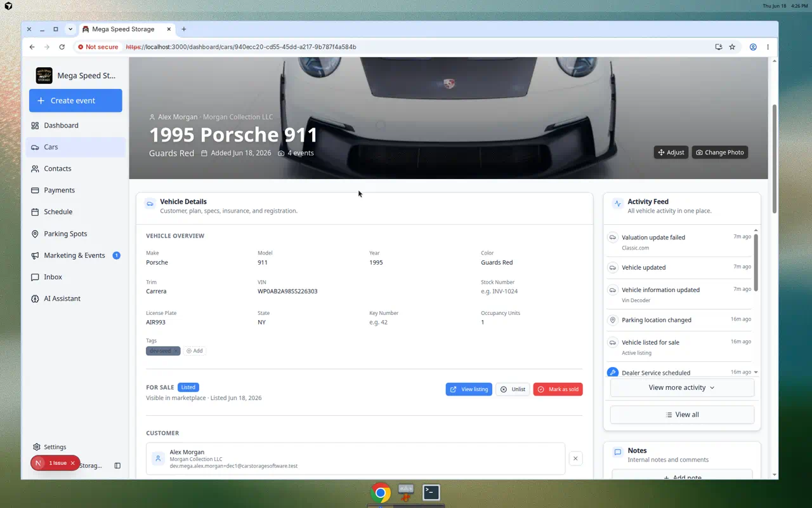Viewport: 812px width, 508px height.
Task: Click the Mega Speed Storage logo
Action: (44, 76)
